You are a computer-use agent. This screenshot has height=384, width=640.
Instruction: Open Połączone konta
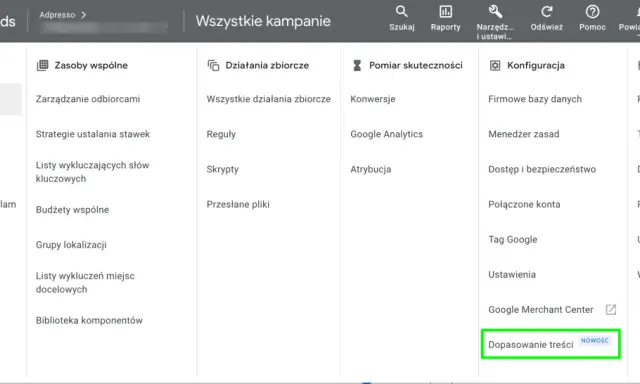(524, 204)
